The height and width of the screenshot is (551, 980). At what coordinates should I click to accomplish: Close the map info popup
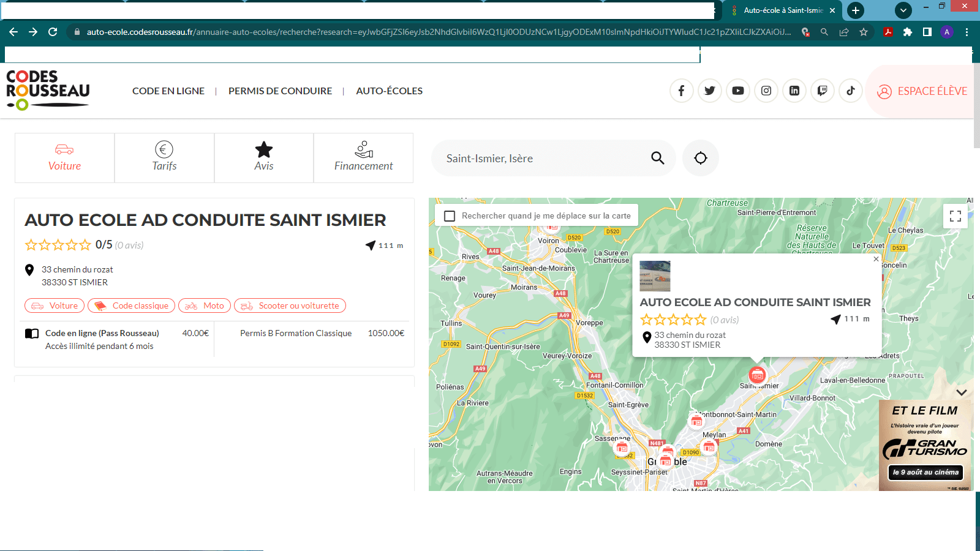pos(876,259)
